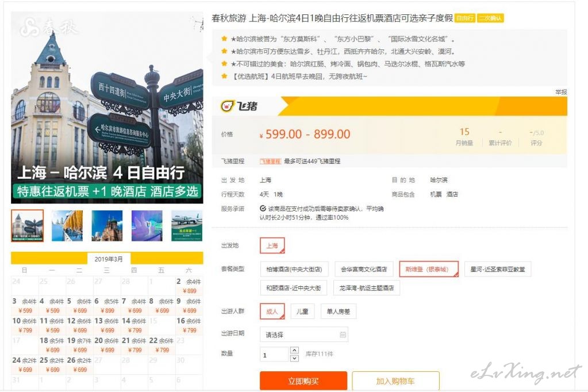Viewport: 588px width, 392px height.
Task: Pick calendar date 4 priced ¥599
Action: 52,306
